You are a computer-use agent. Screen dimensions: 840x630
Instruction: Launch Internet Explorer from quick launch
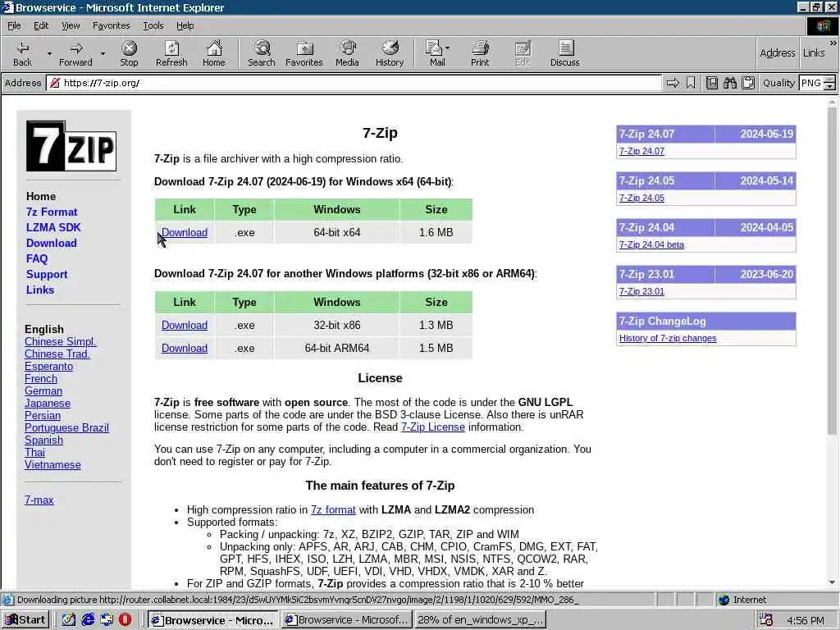[88, 620]
